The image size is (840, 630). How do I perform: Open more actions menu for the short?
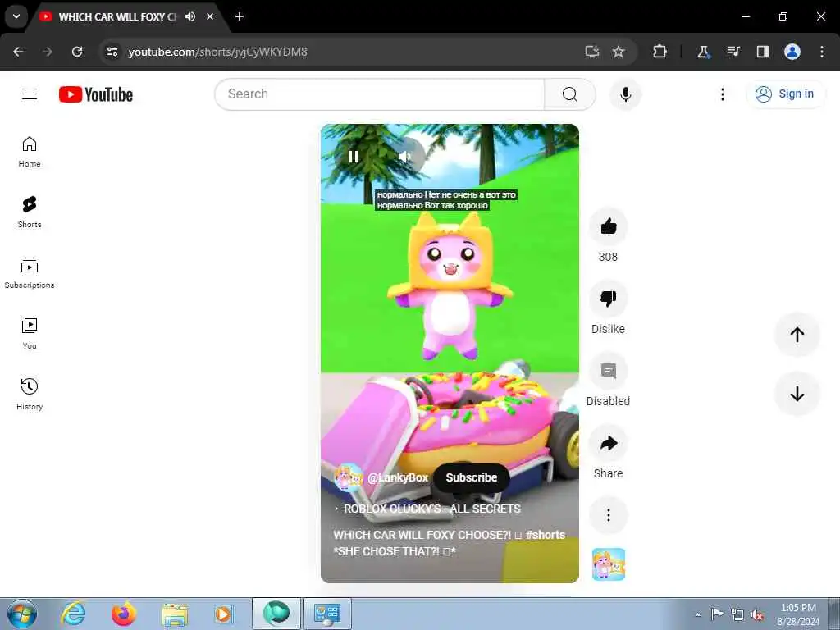tap(608, 515)
